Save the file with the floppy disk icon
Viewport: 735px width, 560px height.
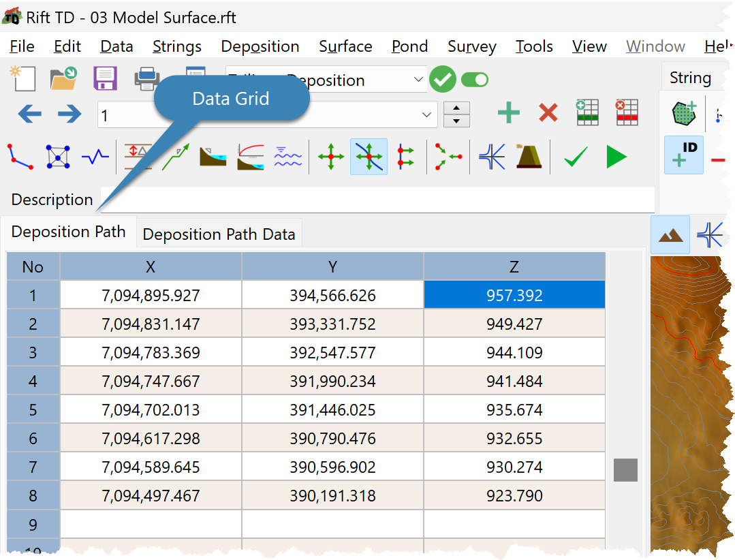coord(105,79)
